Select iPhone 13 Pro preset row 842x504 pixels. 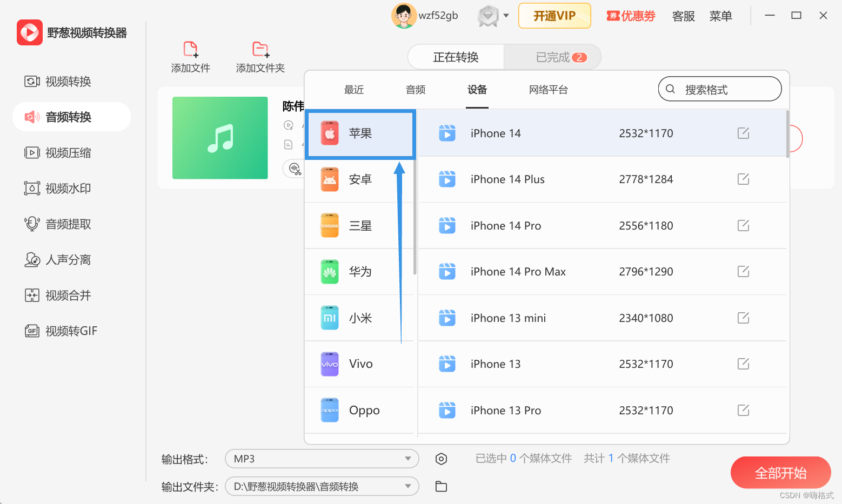click(602, 411)
